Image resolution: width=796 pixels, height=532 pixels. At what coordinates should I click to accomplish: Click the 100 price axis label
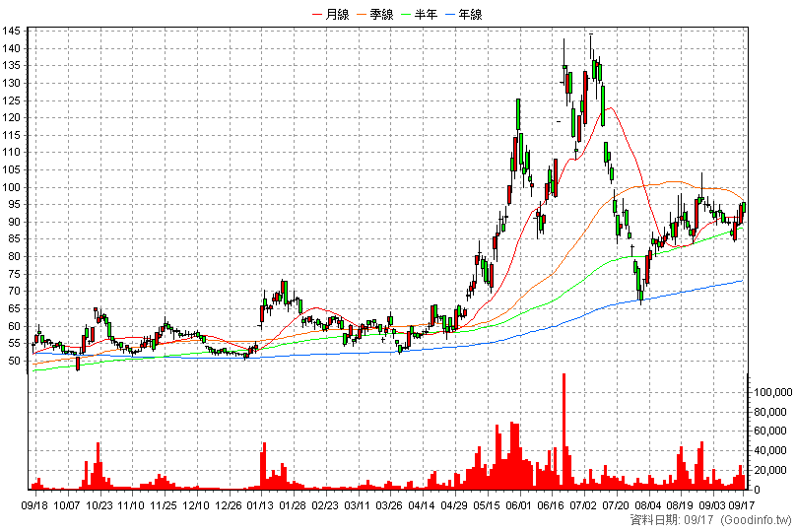pyautogui.click(x=11, y=187)
